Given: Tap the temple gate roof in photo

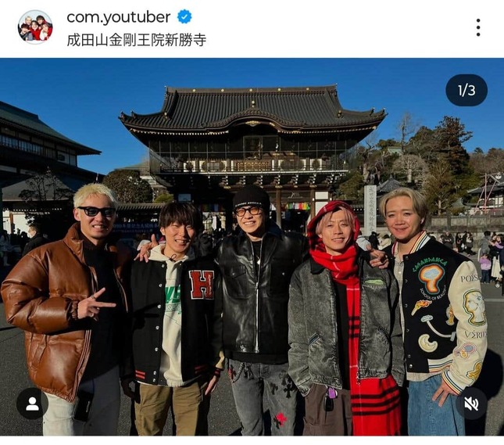Looking at the screenshot, I should (253, 108).
